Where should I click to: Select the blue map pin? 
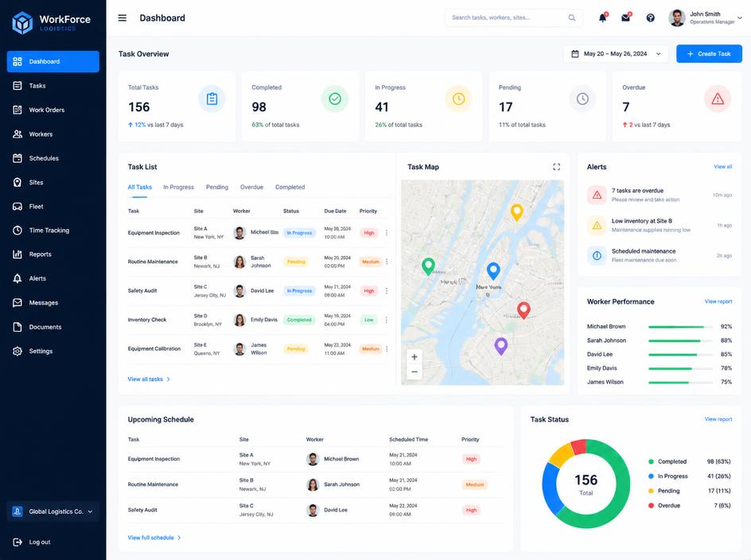(x=493, y=270)
